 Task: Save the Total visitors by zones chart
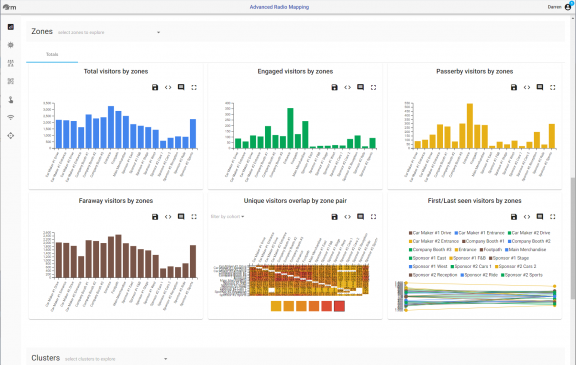[155, 87]
